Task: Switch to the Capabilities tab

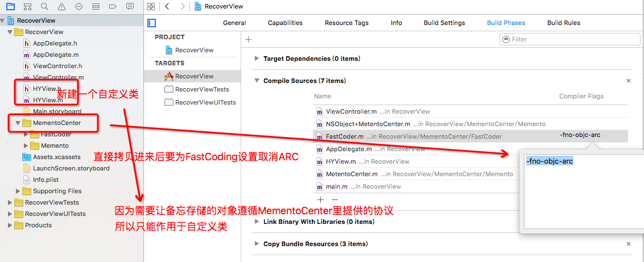Action: click(x=285, y=23)
